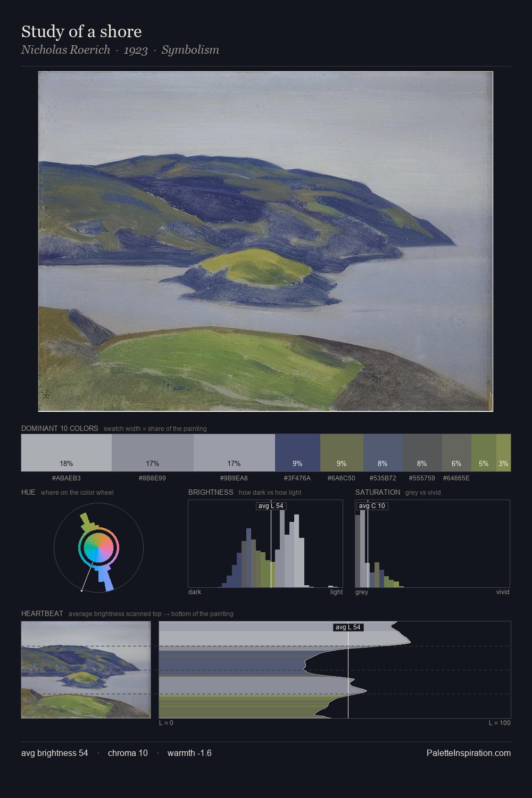Click hex code #535B72
The image size is (532, 798).
pos(383,478)
